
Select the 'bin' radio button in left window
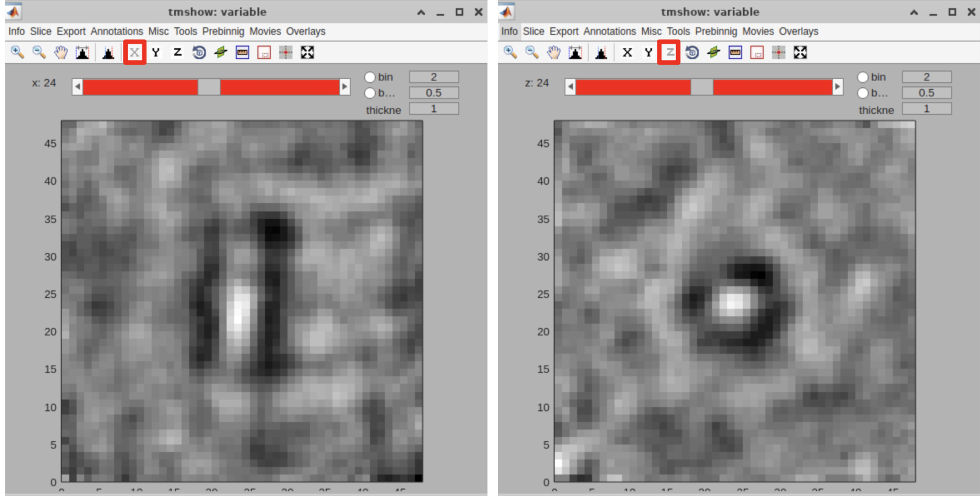(x=370, y=77)
